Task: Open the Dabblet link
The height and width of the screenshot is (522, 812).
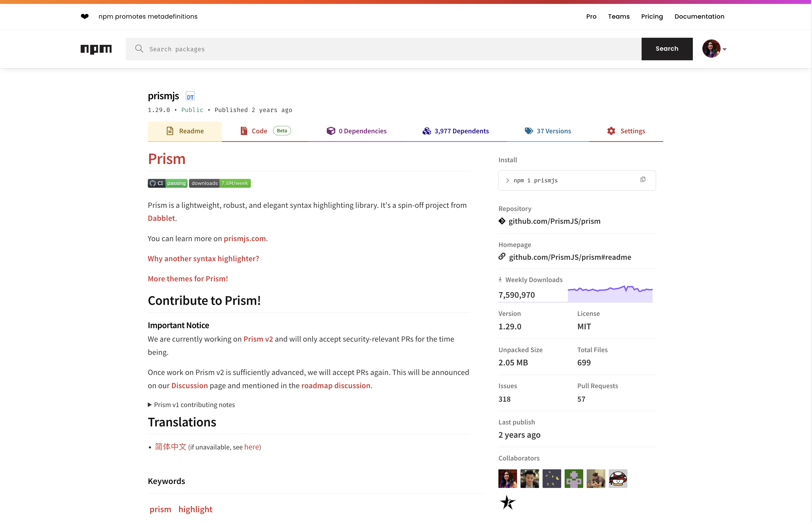Action: [161, 218]
